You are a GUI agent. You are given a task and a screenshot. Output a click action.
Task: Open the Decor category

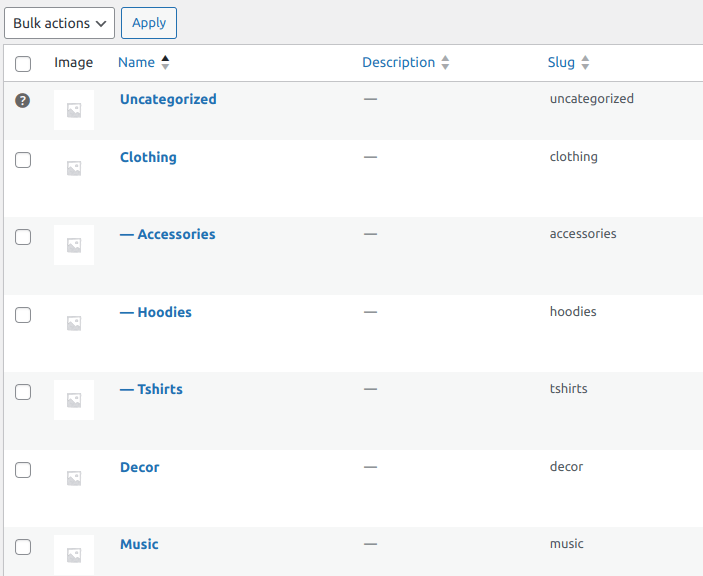139,468
